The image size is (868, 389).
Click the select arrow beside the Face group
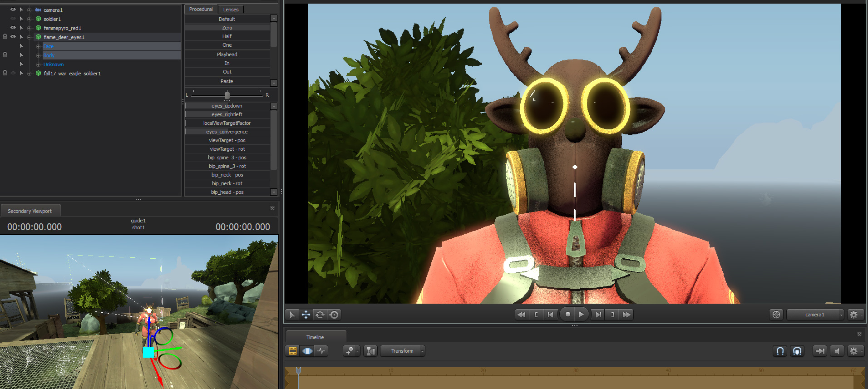tap(21, 46)
